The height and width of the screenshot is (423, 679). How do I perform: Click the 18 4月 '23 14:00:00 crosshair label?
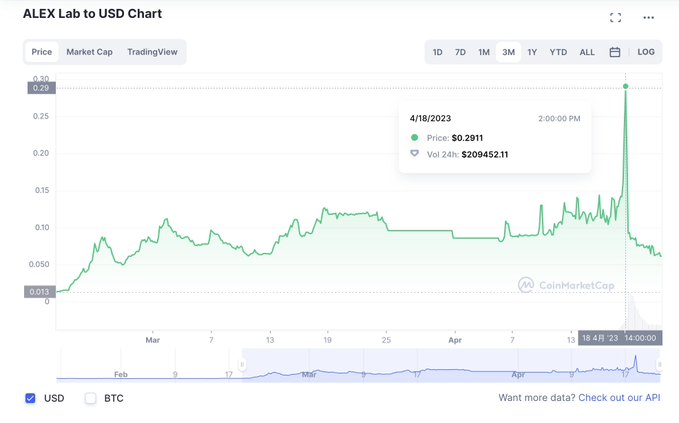(620, 338)
